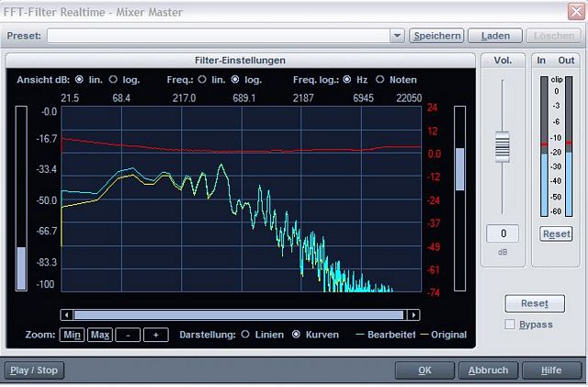Image resolution: width=588 pixels, height=387 pixels.
Task: Click the horizontal scrollbar left arrow
Action: (67, 315)
